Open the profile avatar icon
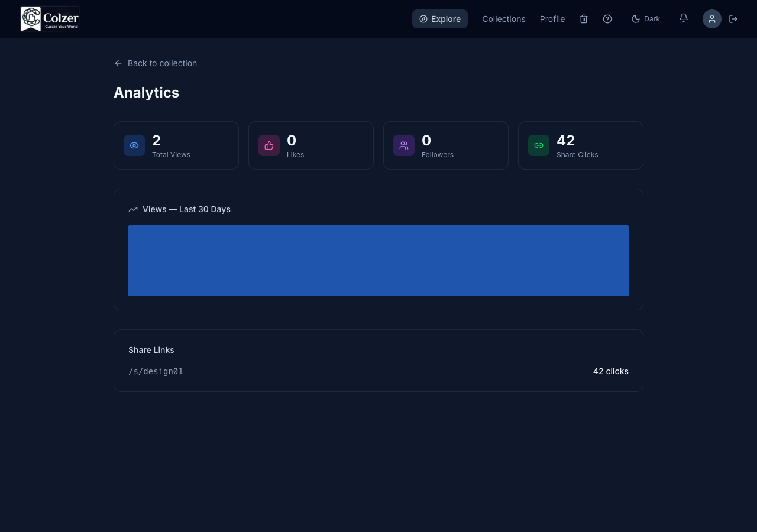Screen dimensions: 757x532 pos(712,18)
